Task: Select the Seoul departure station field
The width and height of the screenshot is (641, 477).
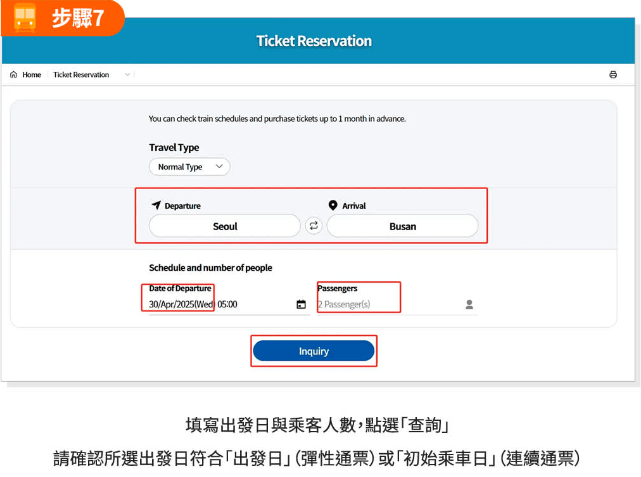Action: coord(224,226)
